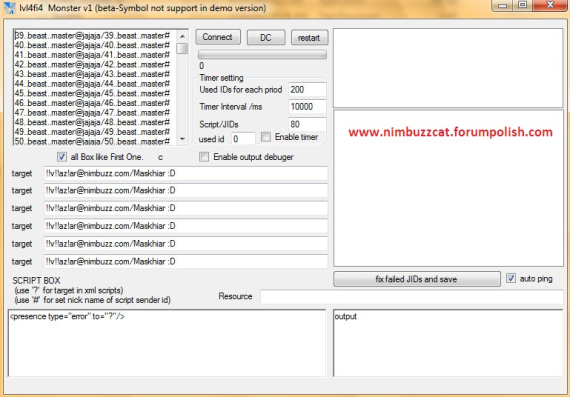The height and width of the screenshot is (397, 570).
Task: Grab the JID list scrollbar thumb
Action: 182,48
